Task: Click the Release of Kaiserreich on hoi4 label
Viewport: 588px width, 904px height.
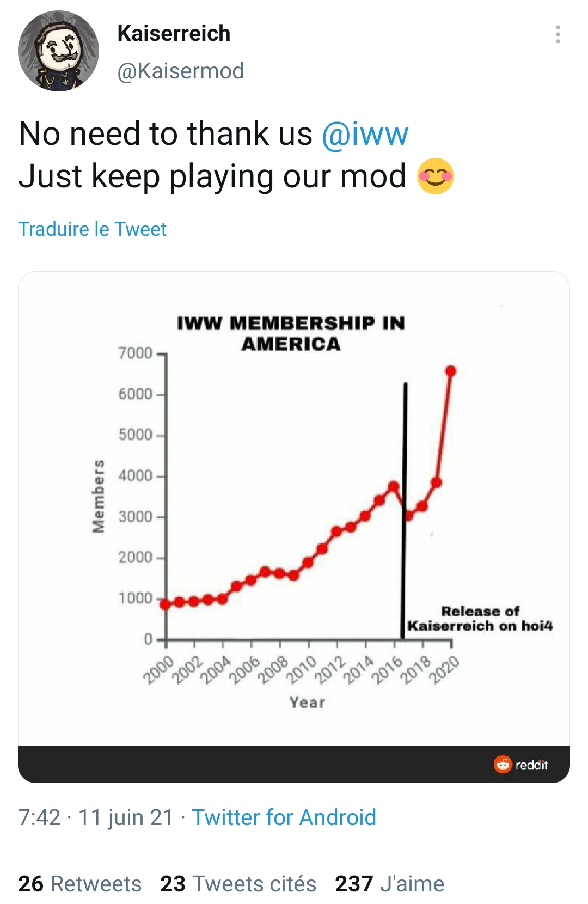Action: (x=480, y=619)
